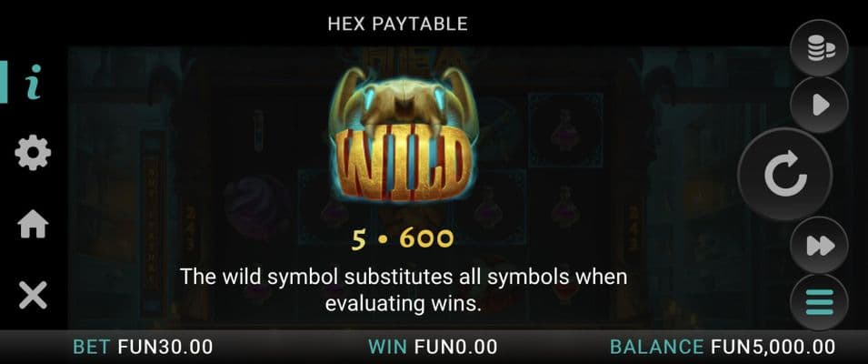Spin using the circular arrow button
Viewport: 868px width, 364px height.
pos(785,175)
